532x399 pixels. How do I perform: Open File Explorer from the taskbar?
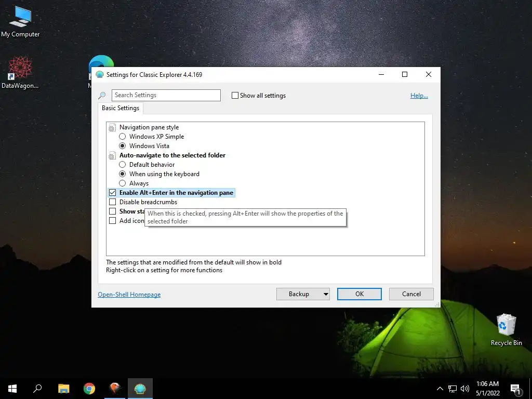point(64,389)
